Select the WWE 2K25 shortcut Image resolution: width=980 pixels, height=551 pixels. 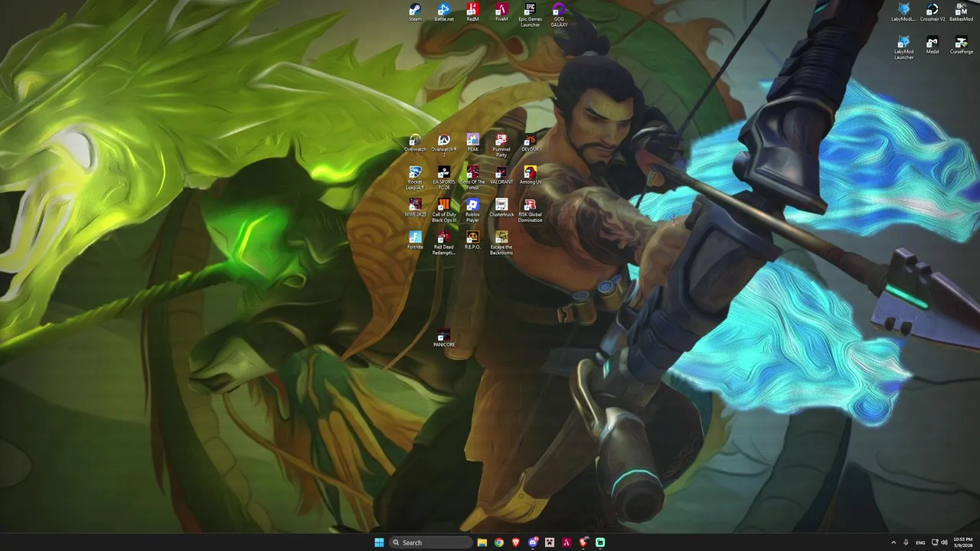point(415,208)
